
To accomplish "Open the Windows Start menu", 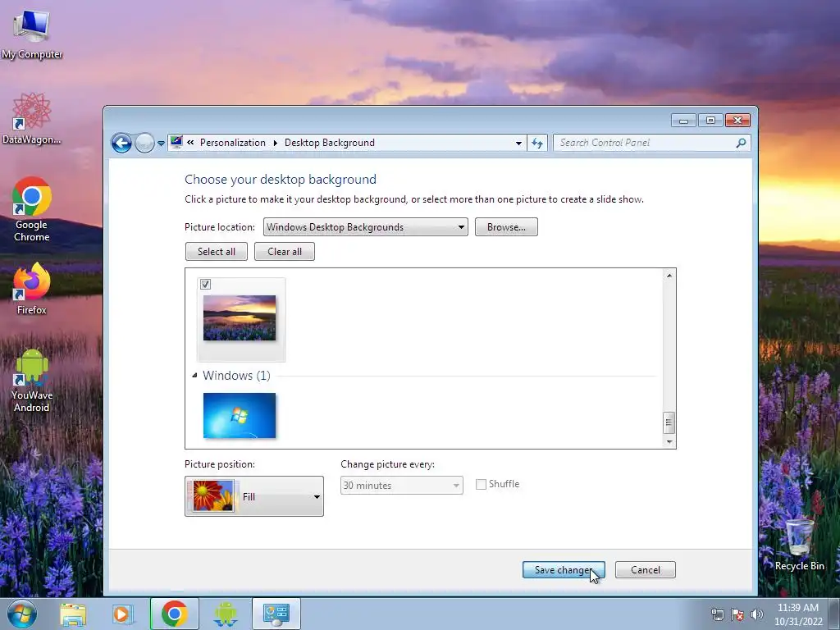I will (22, 614).
